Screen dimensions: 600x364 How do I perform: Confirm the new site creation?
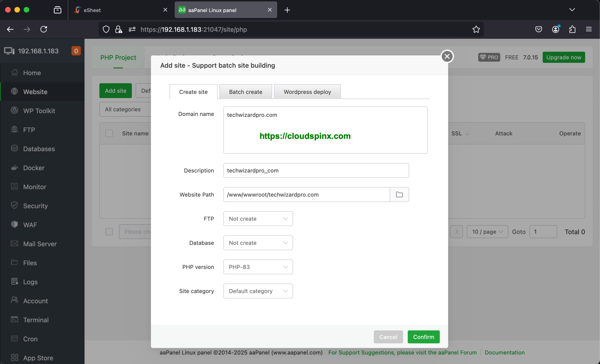coord(423,337)
